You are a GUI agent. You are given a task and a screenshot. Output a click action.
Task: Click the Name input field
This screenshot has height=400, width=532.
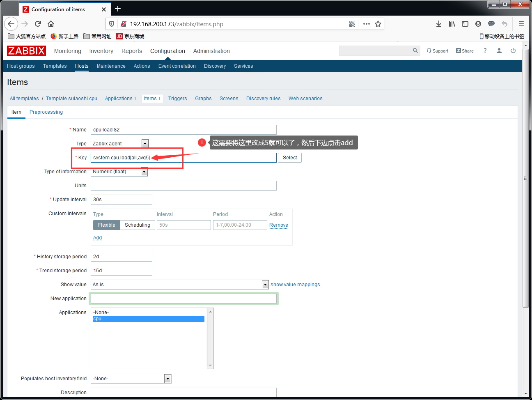tap(183, 130)
